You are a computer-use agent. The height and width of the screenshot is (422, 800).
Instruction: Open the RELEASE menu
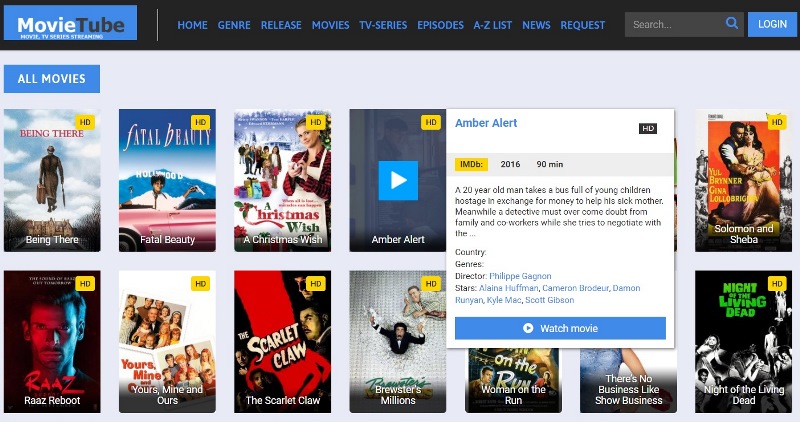pyautogui.click(x=281, y=25)
